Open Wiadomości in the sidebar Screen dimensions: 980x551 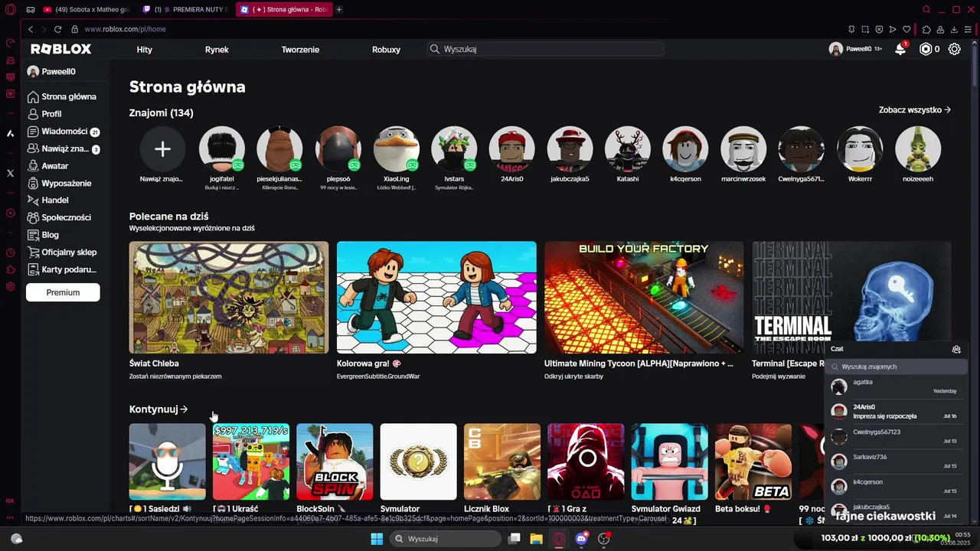click(63, 132)
